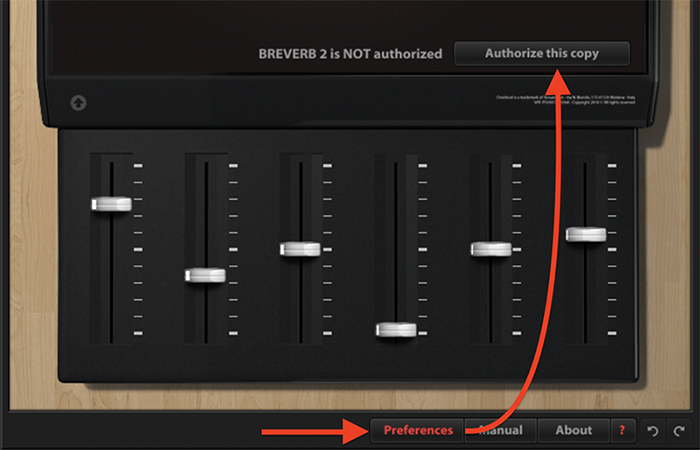Undo the last change
700x450 pixels.
click(x=653, y=430)
